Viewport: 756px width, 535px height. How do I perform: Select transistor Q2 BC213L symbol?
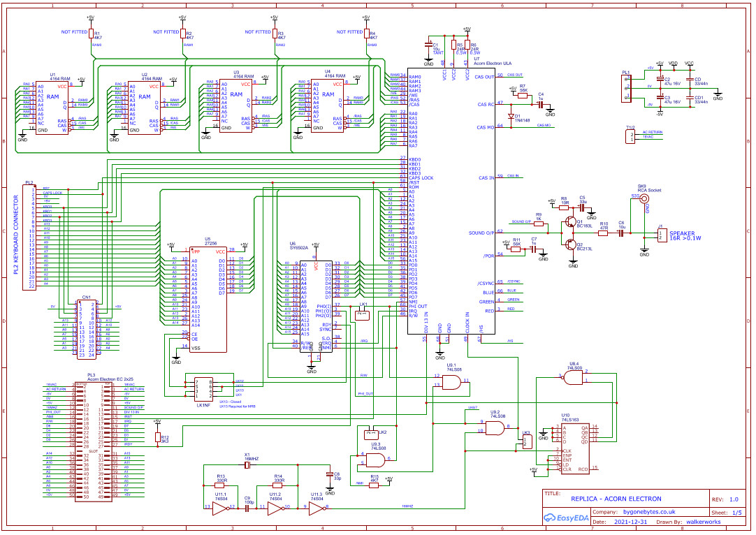[570, 244]
